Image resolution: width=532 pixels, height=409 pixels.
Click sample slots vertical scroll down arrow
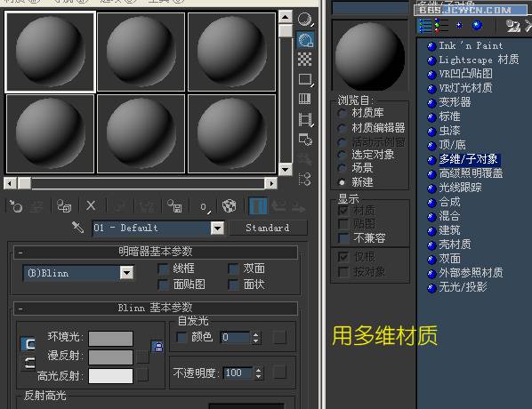click(285, 169)
